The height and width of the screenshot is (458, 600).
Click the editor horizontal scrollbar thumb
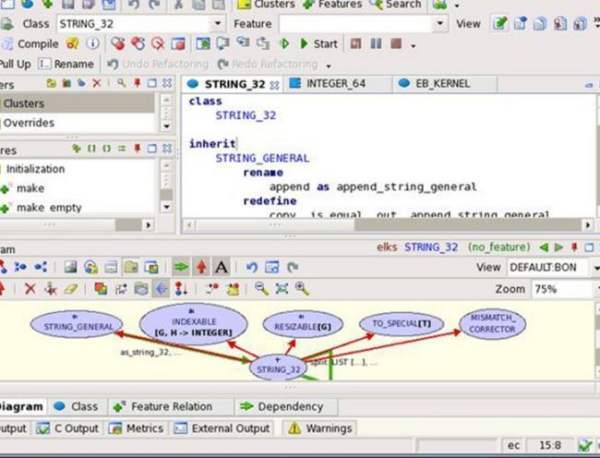tap(467, 225)
